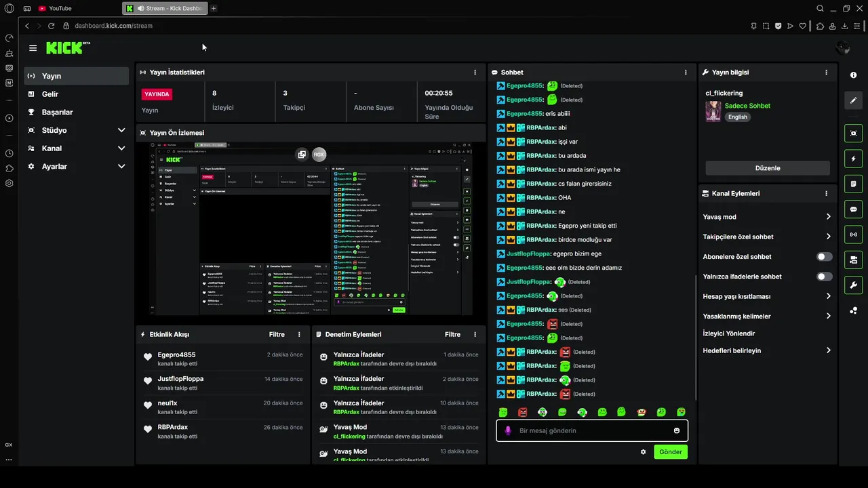Image resolution: width=868 pixels, height=488 pixels.
Task: Click the profile avatar at top right
Action: coord(843,47)
